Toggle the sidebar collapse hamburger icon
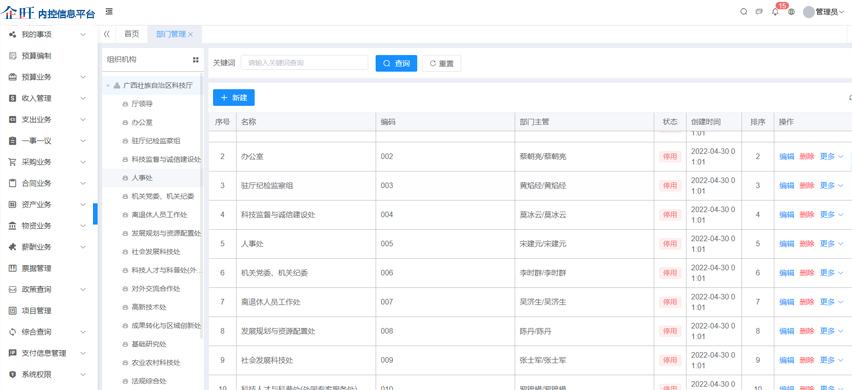852x390 pixels. (x=109, y=11)
